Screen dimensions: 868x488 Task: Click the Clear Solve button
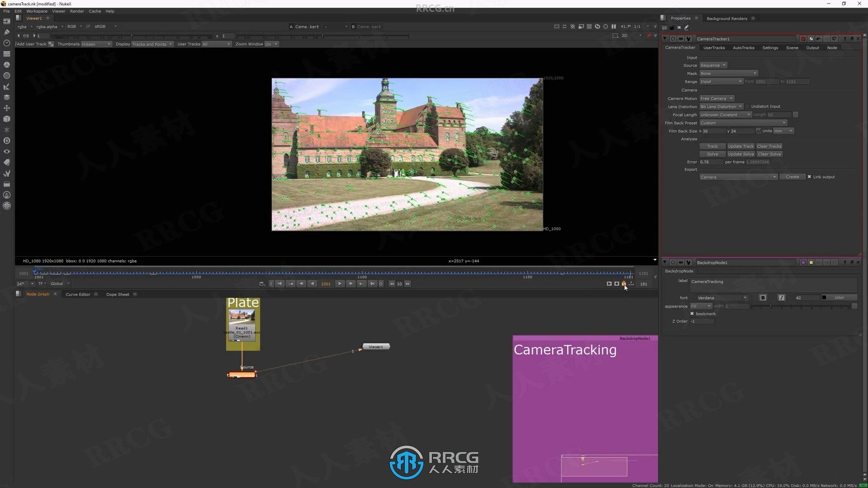[x=769, y=154]
